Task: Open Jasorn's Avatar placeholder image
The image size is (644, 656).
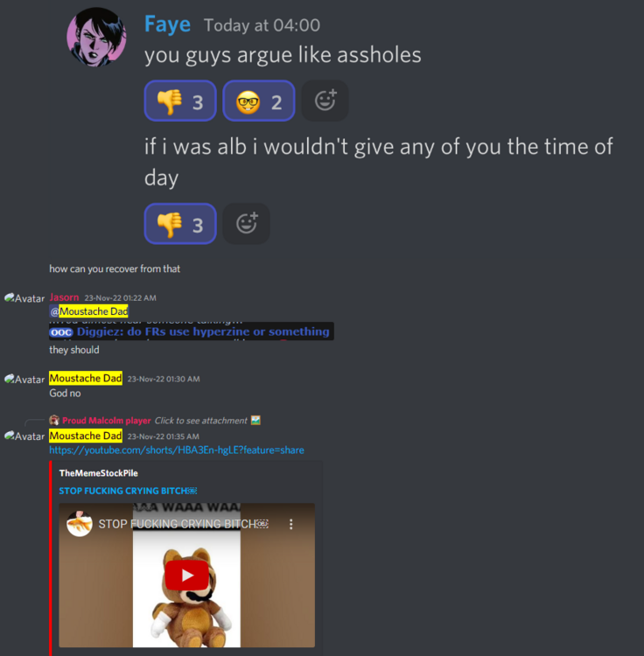Action: [x=24, y=298]
